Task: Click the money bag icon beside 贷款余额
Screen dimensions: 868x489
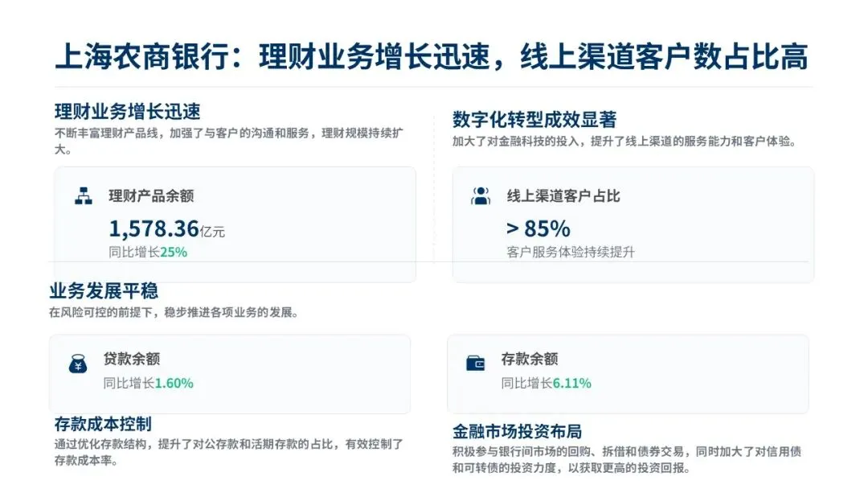Action: pyautogui.click(x=77, y=364)
